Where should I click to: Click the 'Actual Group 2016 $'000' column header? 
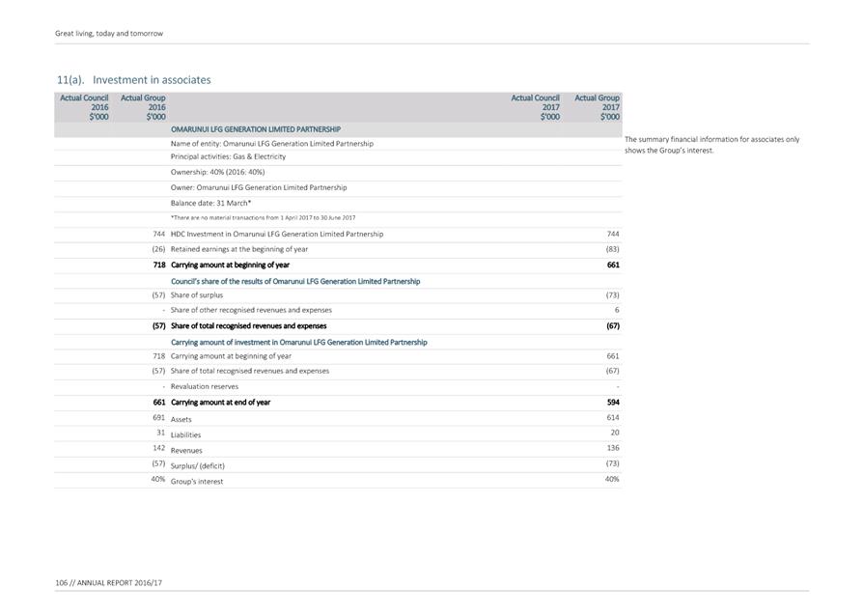[x=143, y=107]
